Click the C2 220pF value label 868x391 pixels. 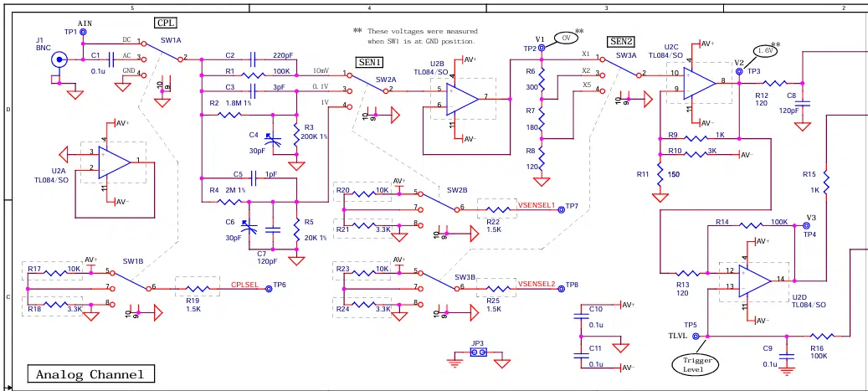(282, 55)
